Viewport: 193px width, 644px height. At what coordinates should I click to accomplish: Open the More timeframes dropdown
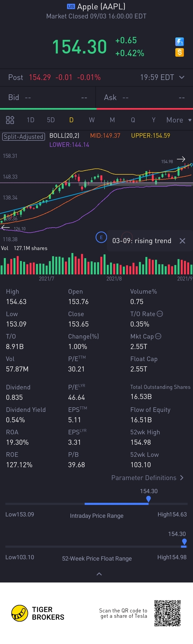coord(179,120)
